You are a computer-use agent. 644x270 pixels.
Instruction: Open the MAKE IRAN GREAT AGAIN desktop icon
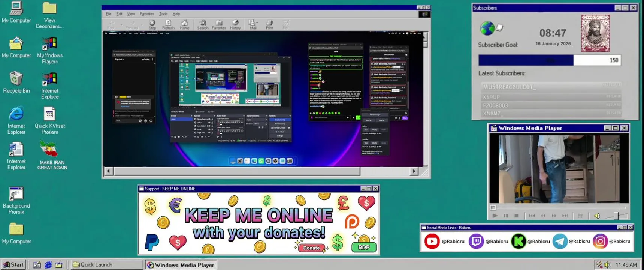click(52, 155)
